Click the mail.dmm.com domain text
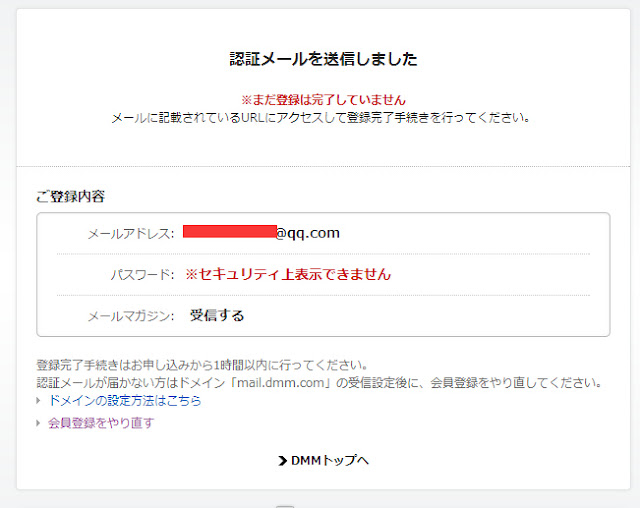640x508 pixels. point(281,383)
